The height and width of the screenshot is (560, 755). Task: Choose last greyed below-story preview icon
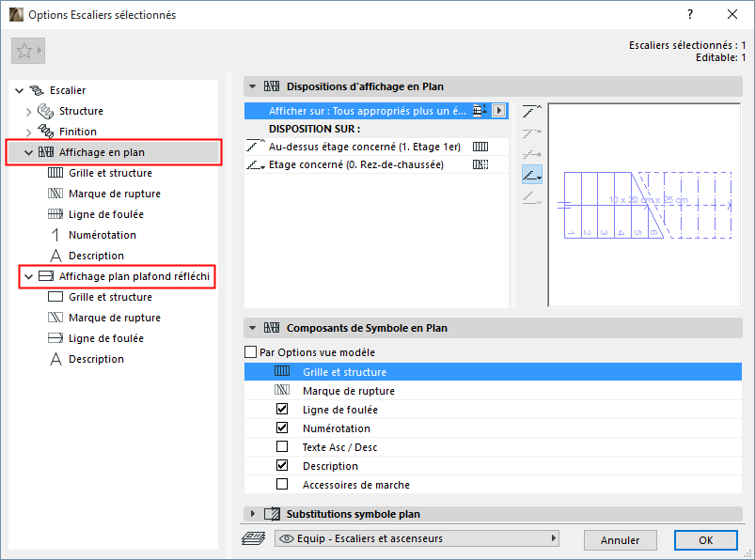point(532,196)
